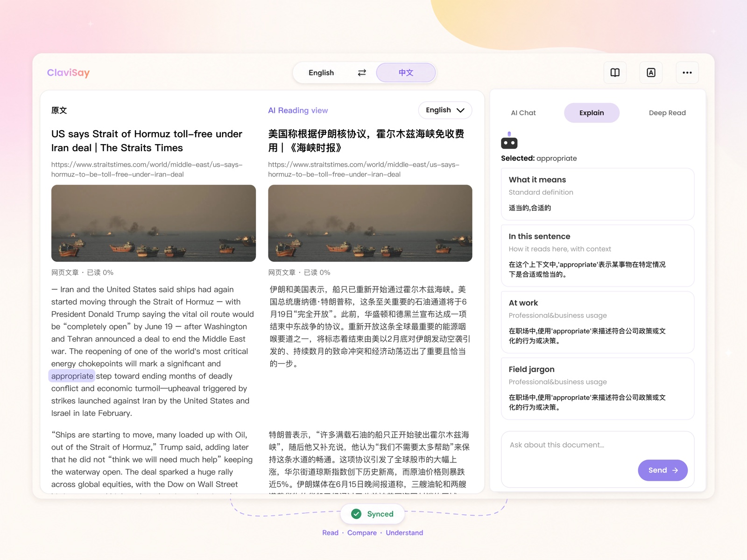Open the English reading view dropdown
This screenshot has height=560, width=747.
click(445, 110)
